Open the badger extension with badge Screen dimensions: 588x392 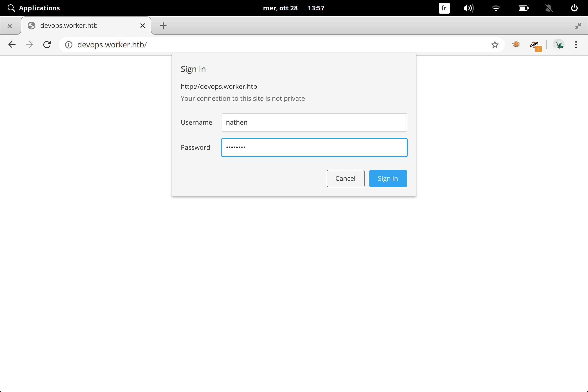(534, 45)
